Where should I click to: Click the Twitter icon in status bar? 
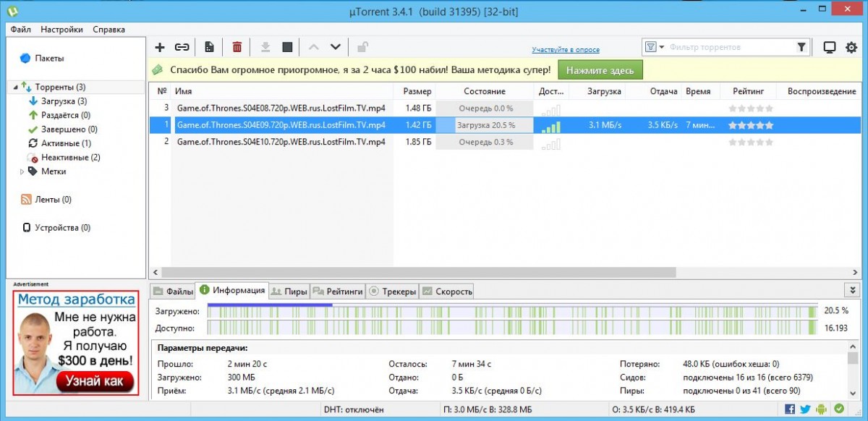click(807, 409)
